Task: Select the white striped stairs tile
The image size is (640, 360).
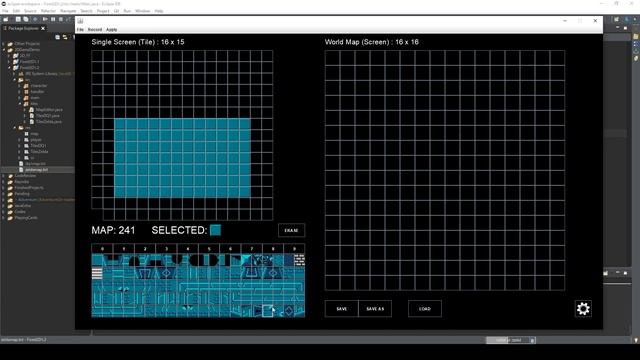Action: (x=97, y=273)
